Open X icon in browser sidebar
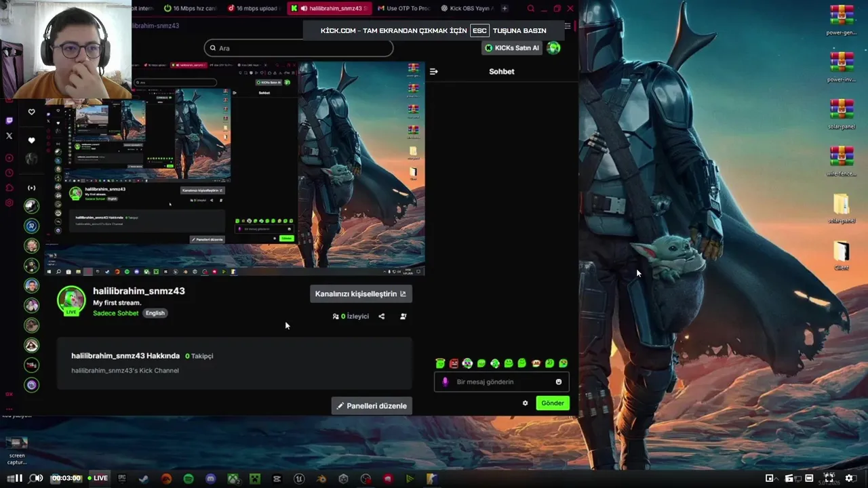 (9, 136)
